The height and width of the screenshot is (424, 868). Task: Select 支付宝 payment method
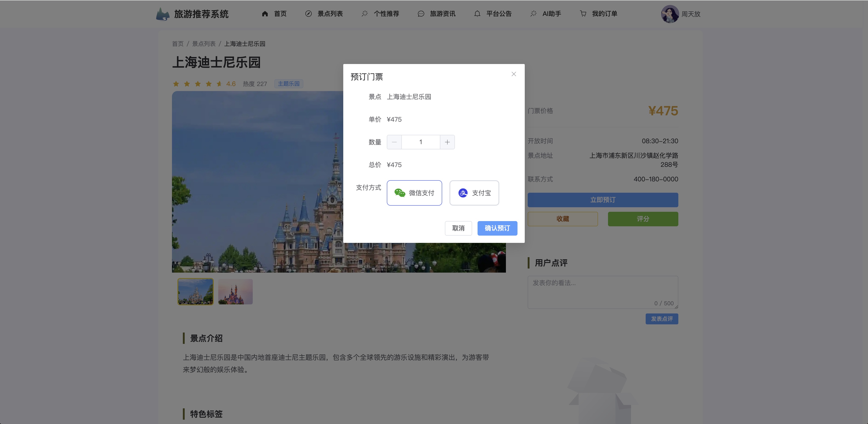click(x=474, y=193)
